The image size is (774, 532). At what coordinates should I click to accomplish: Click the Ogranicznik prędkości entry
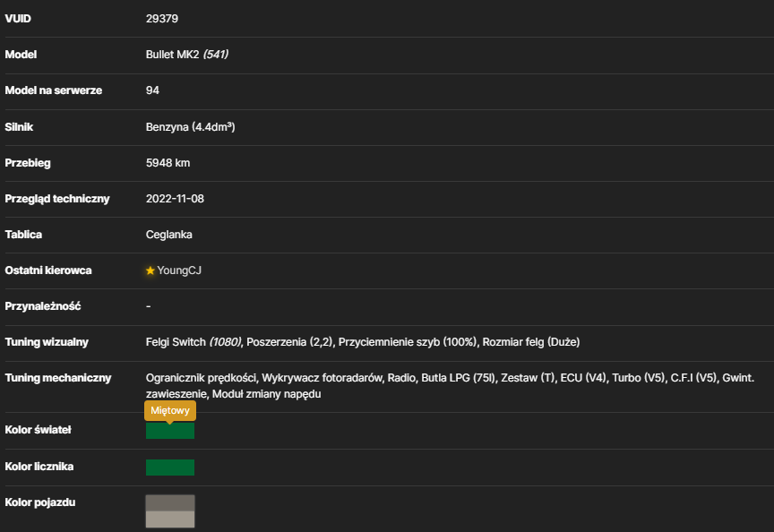[x=201, y=378]
